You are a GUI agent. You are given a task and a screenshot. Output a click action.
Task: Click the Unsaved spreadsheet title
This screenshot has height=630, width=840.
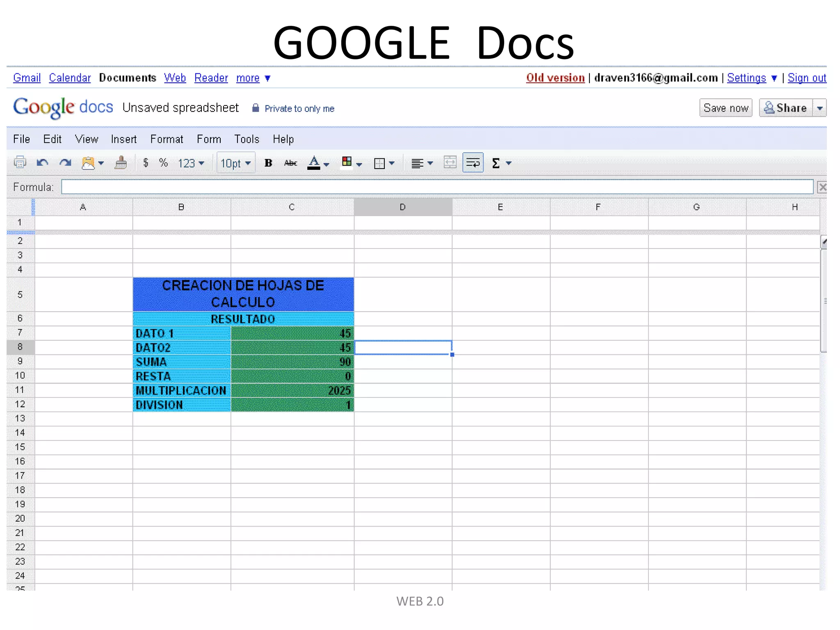tap(180, 107)
